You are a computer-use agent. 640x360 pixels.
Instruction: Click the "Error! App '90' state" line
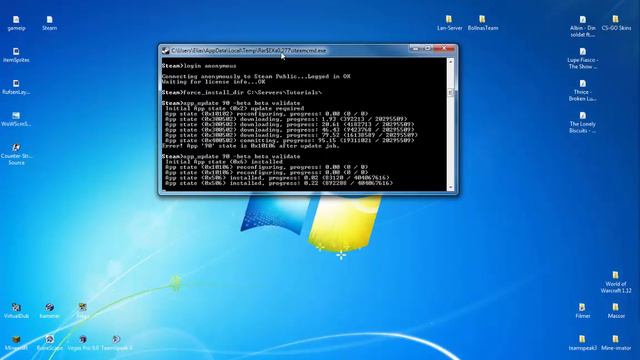[x=251, y=146]
